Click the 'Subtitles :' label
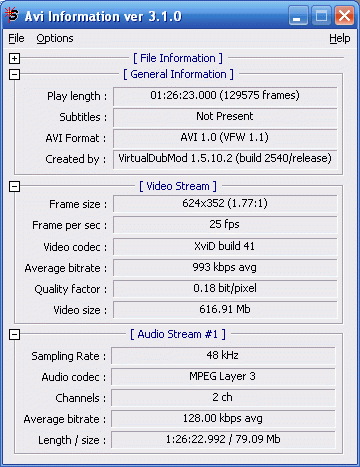This screenshot has height=467, width=360. (83, 117)
